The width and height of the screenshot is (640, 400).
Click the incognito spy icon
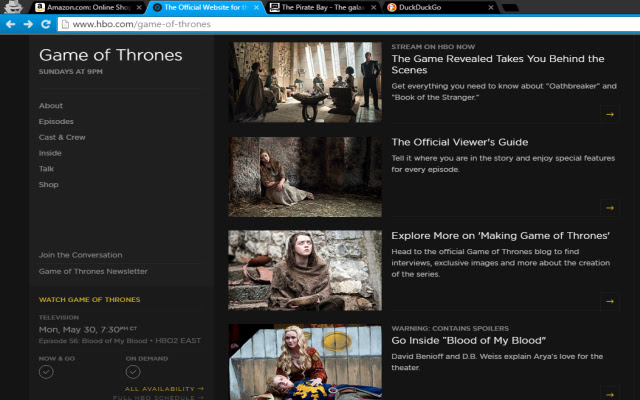13,7
